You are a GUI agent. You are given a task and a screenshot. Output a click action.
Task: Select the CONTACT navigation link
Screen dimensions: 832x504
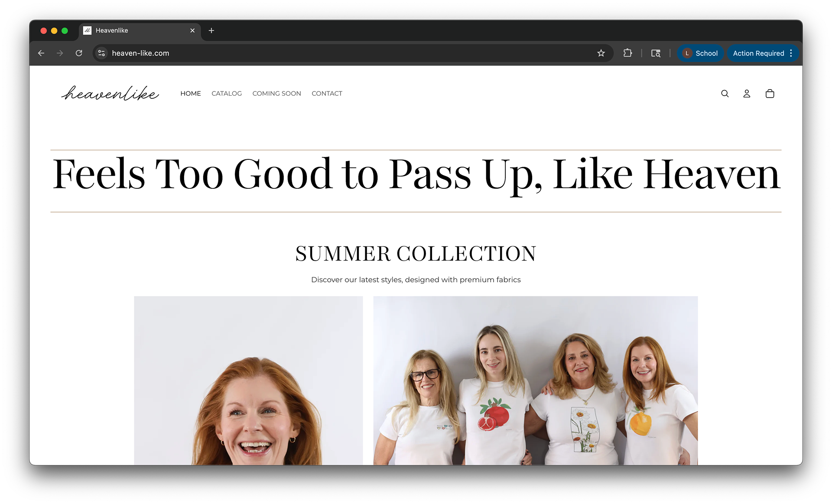point(327,94)
